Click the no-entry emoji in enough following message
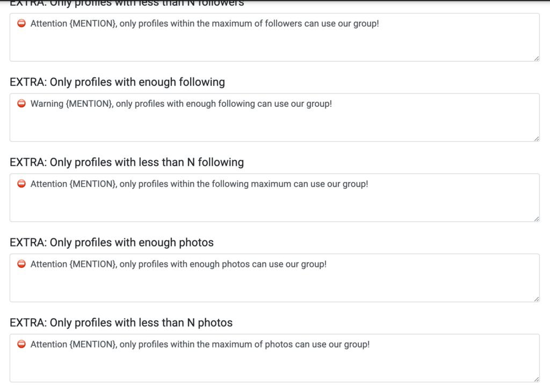 (x=21, y=104)
